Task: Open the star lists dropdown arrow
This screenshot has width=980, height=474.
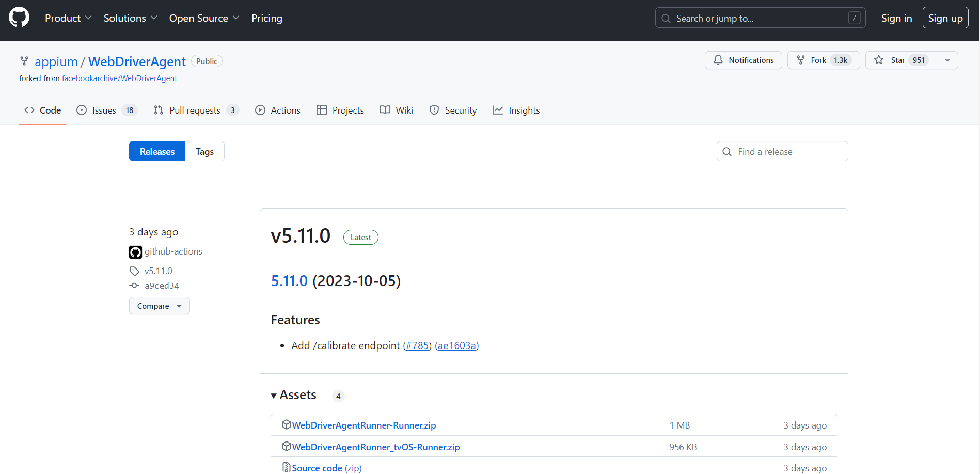Action: (947, 60)
